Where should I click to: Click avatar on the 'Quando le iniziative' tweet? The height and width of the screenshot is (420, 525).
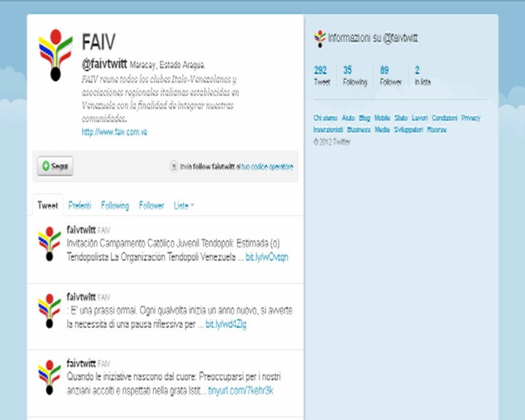click(50, 377)
